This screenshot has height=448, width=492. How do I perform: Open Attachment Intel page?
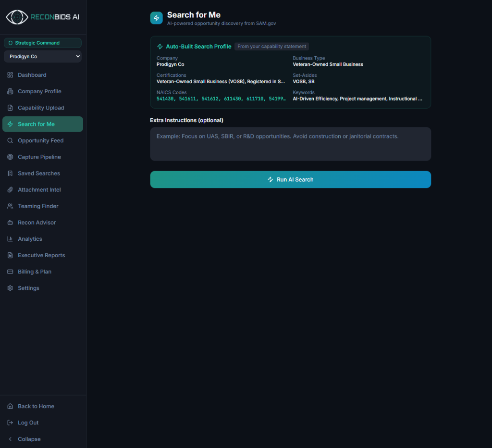click(x=43, y=189)
